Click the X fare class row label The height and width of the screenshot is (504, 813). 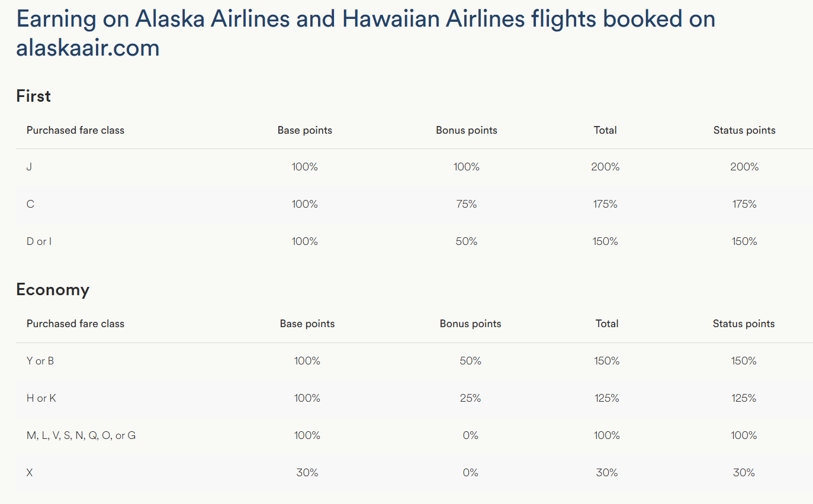[30, 473]
